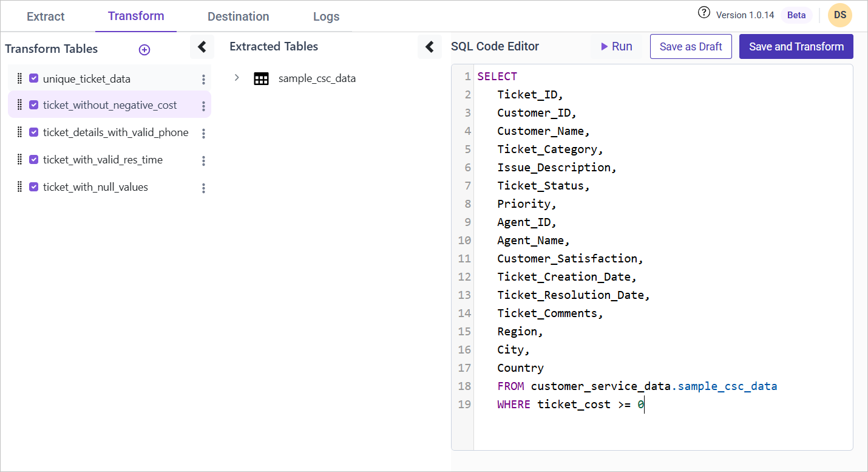Collapse the Extracted Tables panel
This screenshot has height=472, width=868.
coord(429,47)
